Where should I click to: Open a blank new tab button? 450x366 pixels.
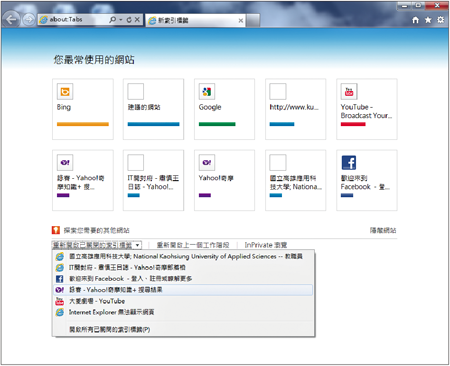[x=253, y=21]
